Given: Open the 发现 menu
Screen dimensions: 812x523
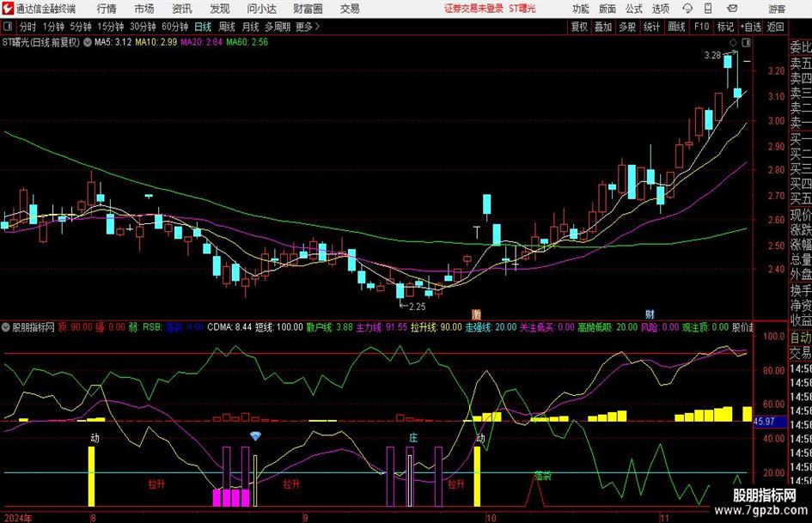Looking at the screenshot, I should pyautogui.click(x=220, y=9).
